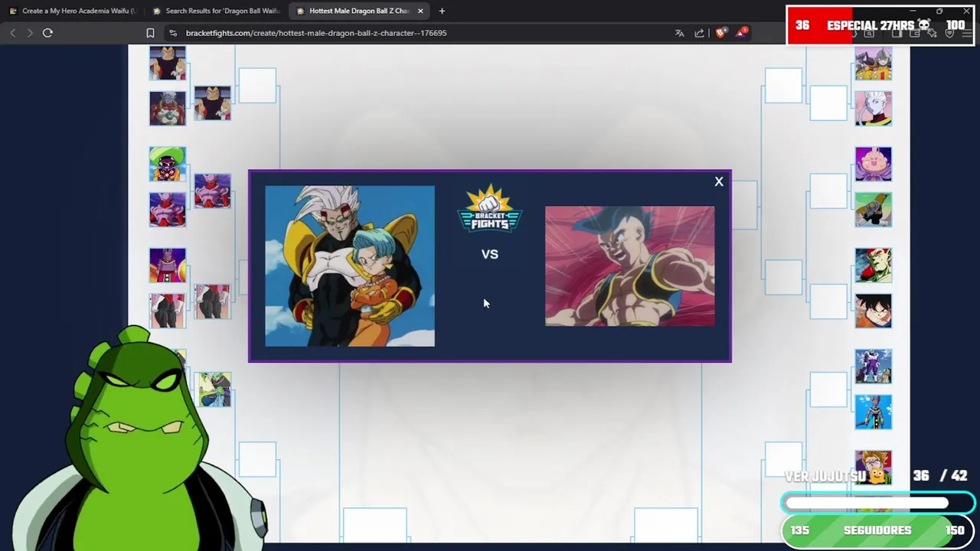Select the second left-column thumbnail with character in blue armor

(x=168, y=108)
